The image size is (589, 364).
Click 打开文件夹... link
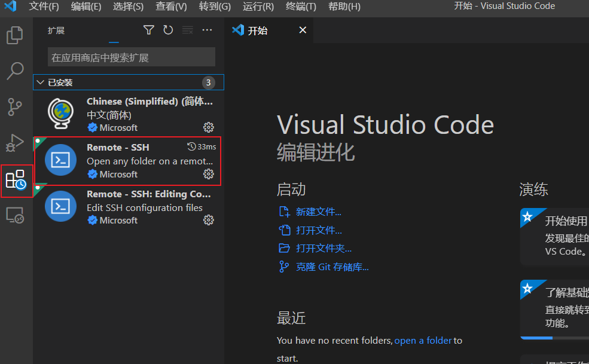[324, 248]
